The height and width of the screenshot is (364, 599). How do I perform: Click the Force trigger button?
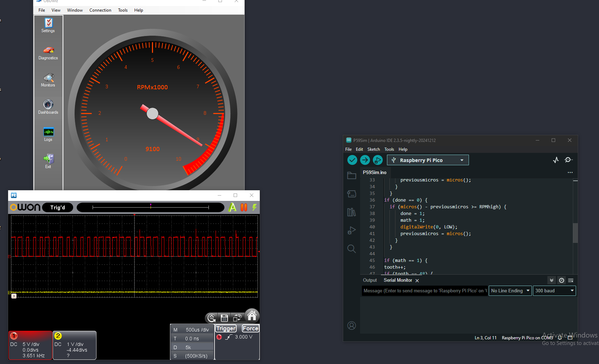[251, 328]
